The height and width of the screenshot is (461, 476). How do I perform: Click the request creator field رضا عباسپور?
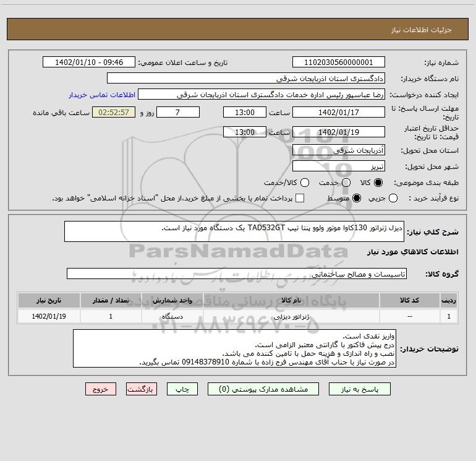tap(261, 95)
